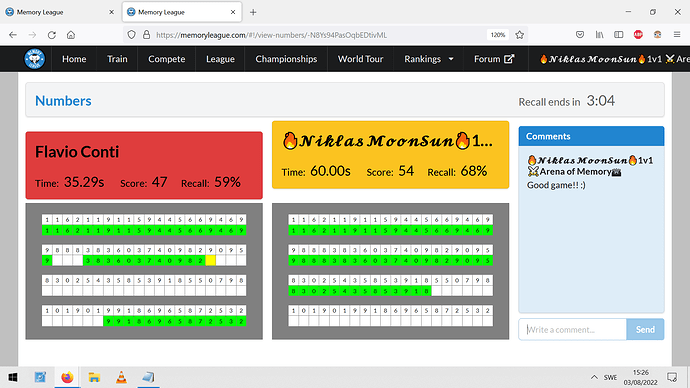Close the active Memory League tab
Image resolution: width=690 pixels, height=388 pixels.
pos(233,12)
